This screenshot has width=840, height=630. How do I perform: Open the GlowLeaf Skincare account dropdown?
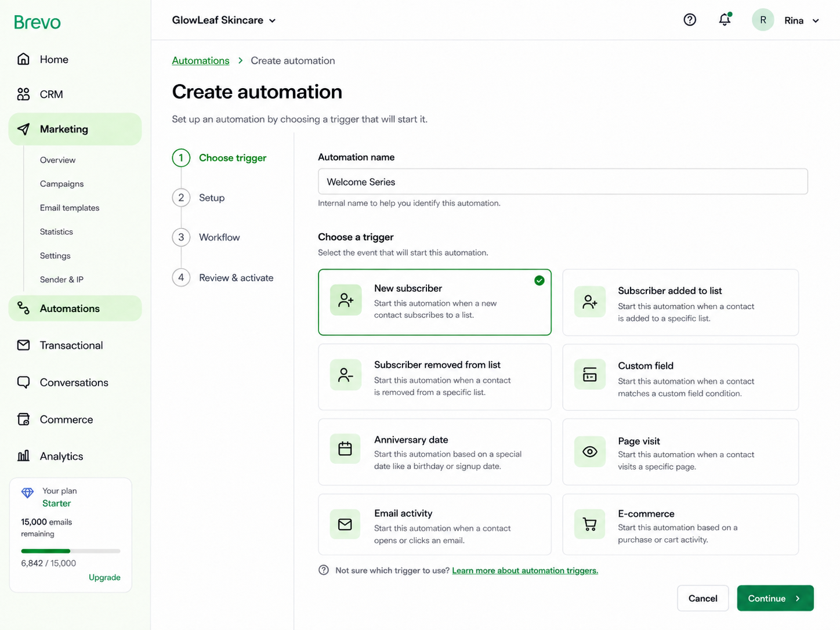coord(224,20)
